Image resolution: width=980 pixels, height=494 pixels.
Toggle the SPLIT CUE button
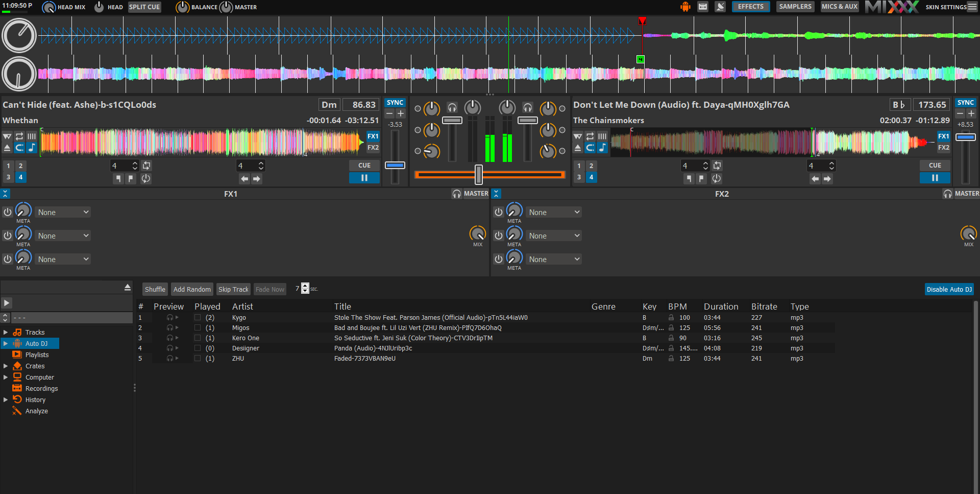point(144,7)
